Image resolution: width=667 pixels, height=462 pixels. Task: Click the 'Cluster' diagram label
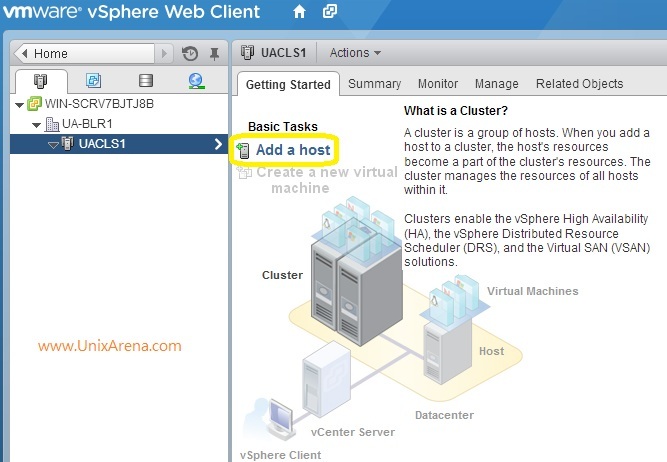point(282,275)
